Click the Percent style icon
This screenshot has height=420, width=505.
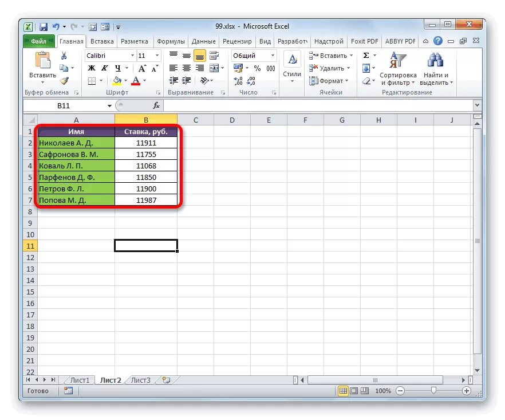pyautogui.click(x=257, y=68)
